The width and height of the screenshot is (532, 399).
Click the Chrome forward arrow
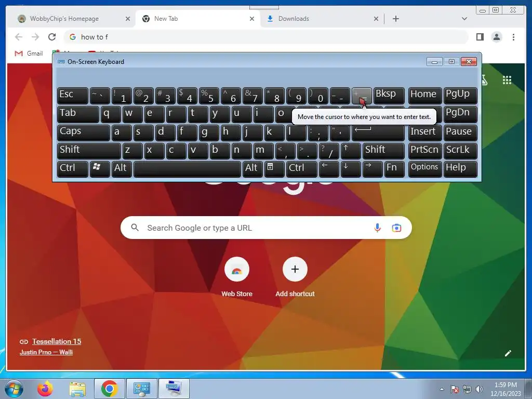point(35,37)
